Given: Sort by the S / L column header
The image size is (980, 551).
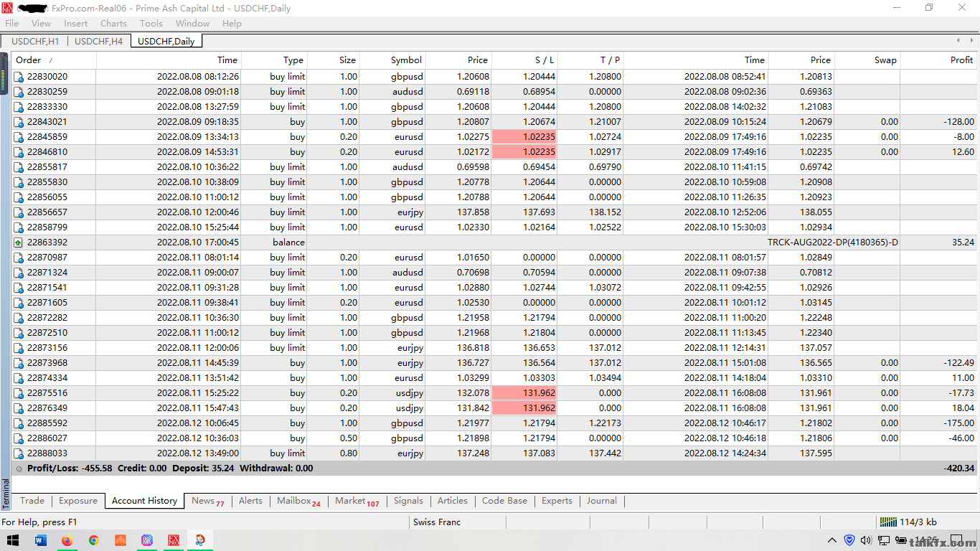Looking at the screenshot, I should [x=524, y=60].
